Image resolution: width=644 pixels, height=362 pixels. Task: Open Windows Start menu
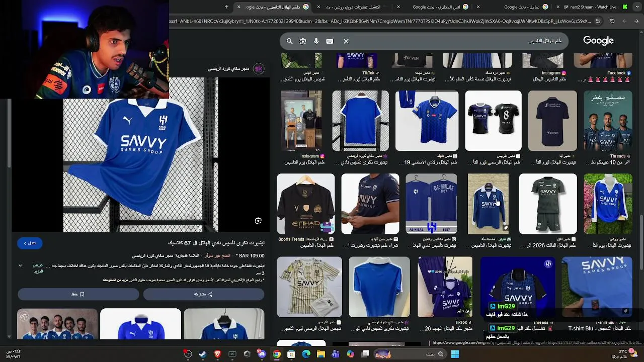click(455, 354)
